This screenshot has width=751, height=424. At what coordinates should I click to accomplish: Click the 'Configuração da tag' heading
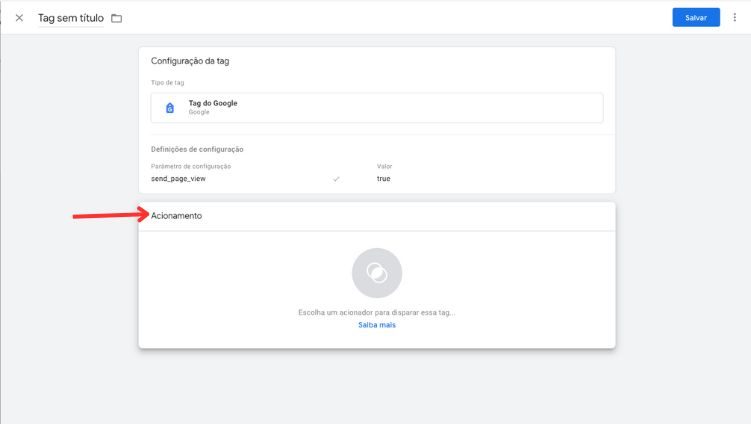point(190,61)
